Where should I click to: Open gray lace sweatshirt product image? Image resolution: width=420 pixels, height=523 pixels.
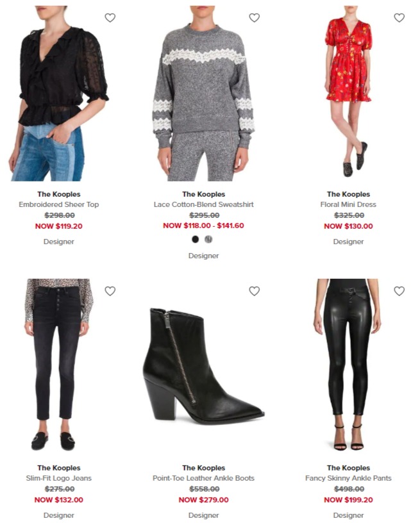pos(203,94)
